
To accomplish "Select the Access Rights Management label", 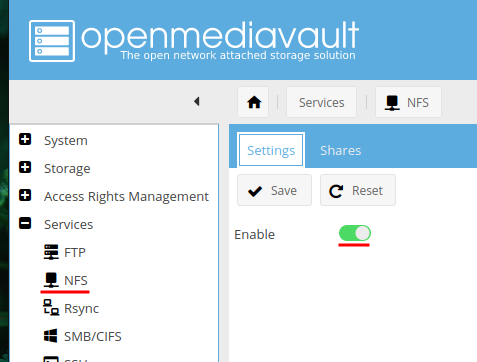I will click(126, 197).
